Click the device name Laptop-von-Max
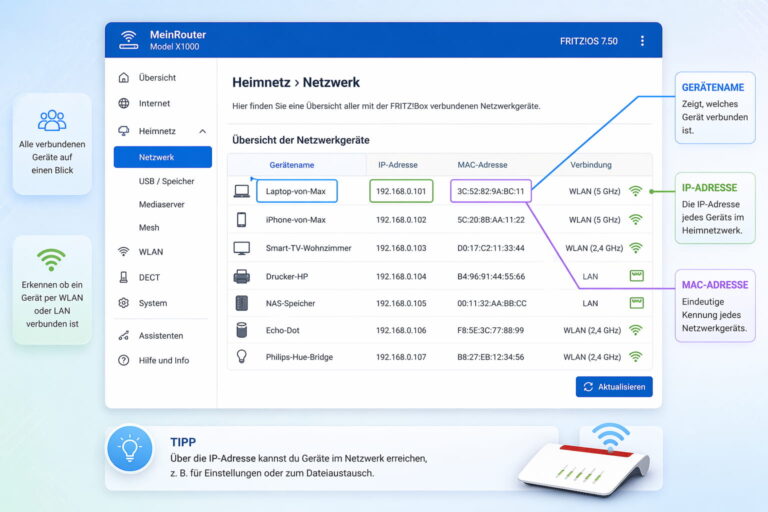768x512 pixels. tap(296, 191)
